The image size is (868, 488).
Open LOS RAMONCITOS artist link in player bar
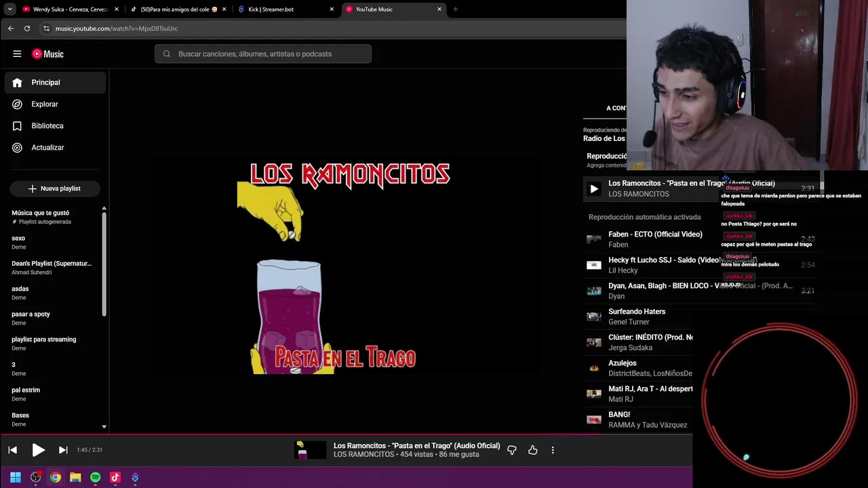(363, 455)
